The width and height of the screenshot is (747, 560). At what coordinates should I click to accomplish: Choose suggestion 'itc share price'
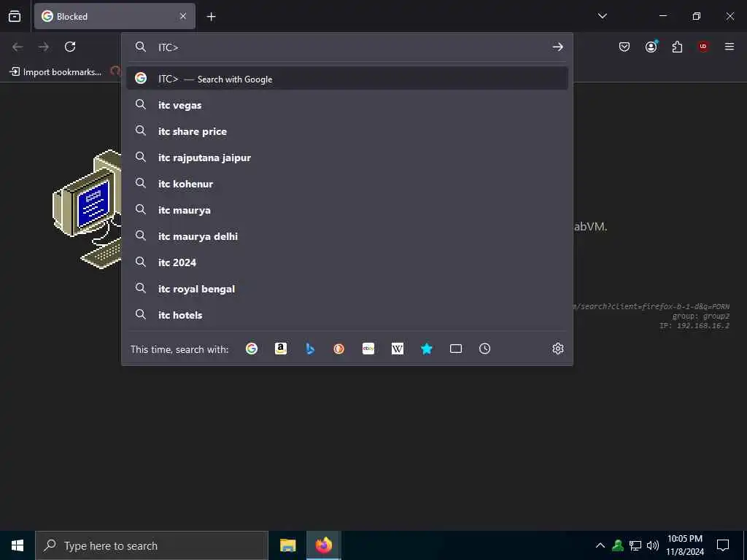(347, 131)
